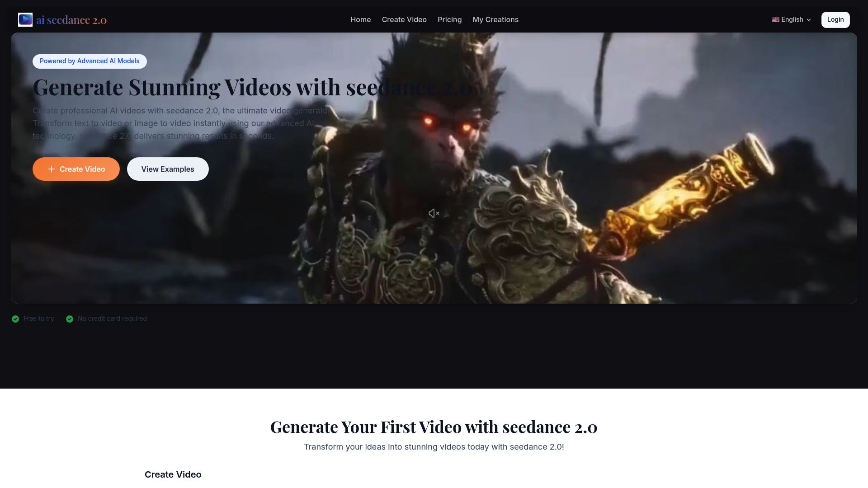Screen dimensions: 868x488
Task: Click View Examples
Action: (168, 169)
